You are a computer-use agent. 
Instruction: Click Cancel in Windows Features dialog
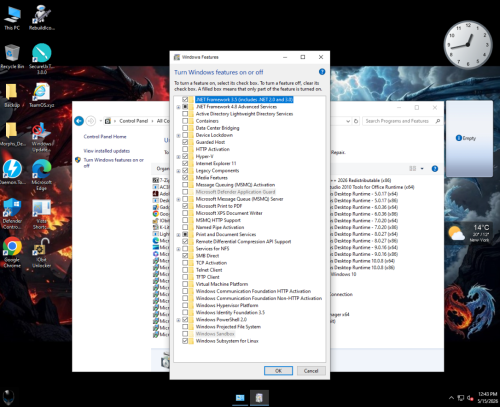(x=311, y=371)
